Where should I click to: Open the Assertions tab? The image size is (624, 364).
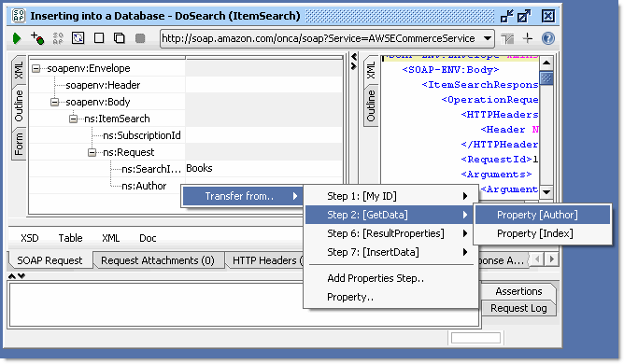coord(518,291)
